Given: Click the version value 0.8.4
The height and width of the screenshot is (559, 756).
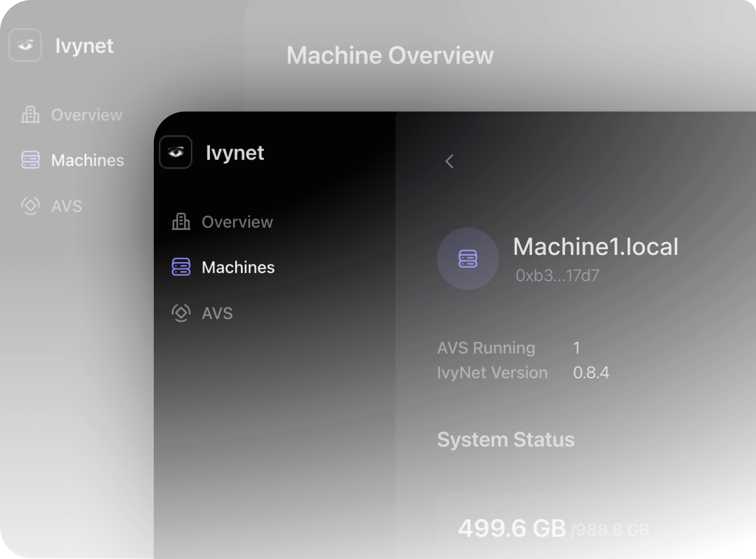Looking at the screenshot, I should (x=591, y=373).
